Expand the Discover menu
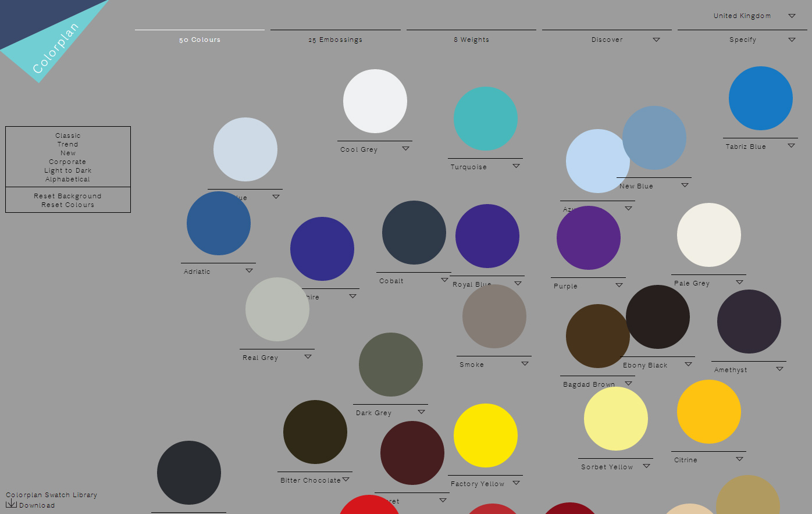The image size is (812, 514). [x=656, y=40]
